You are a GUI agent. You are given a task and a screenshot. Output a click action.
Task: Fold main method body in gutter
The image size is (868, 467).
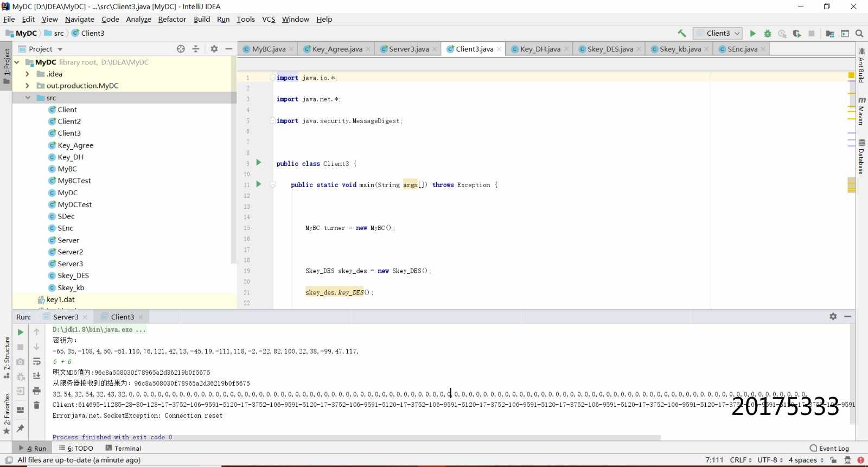click(x=273, y=184)
